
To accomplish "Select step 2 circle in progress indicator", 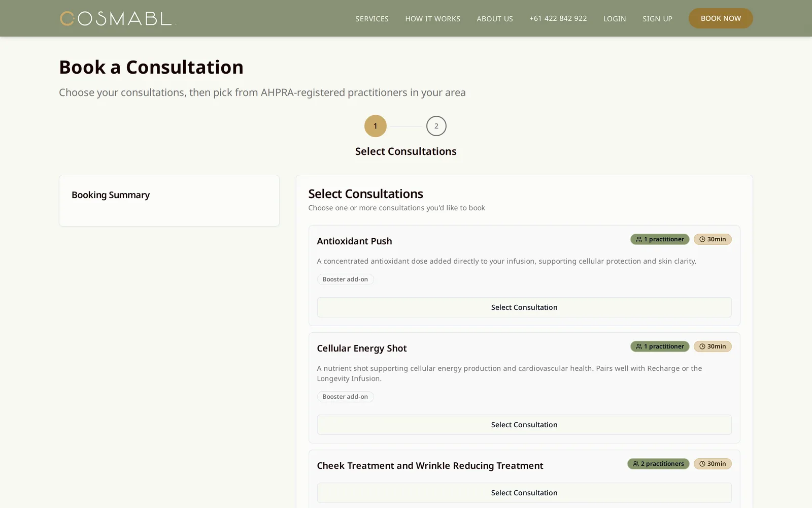I will click(x=436, y=126).
